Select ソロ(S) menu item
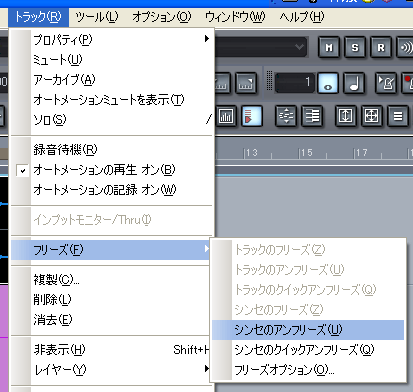 tap(112, 119)
